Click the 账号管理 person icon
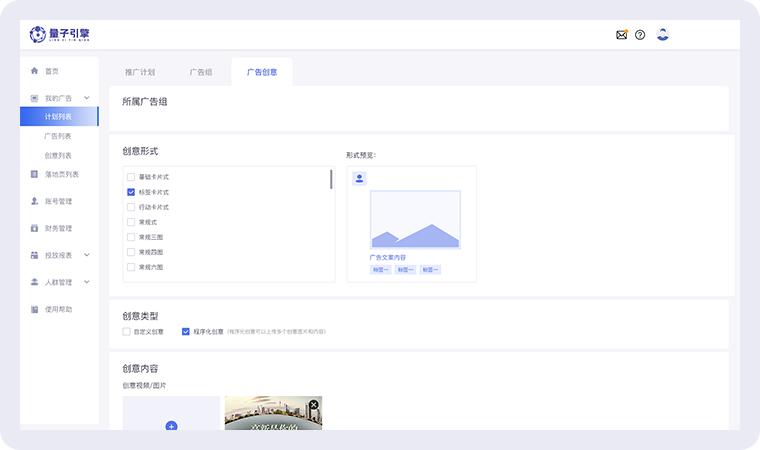This screenshot has width=760, height=450. [x=35, y=201]
